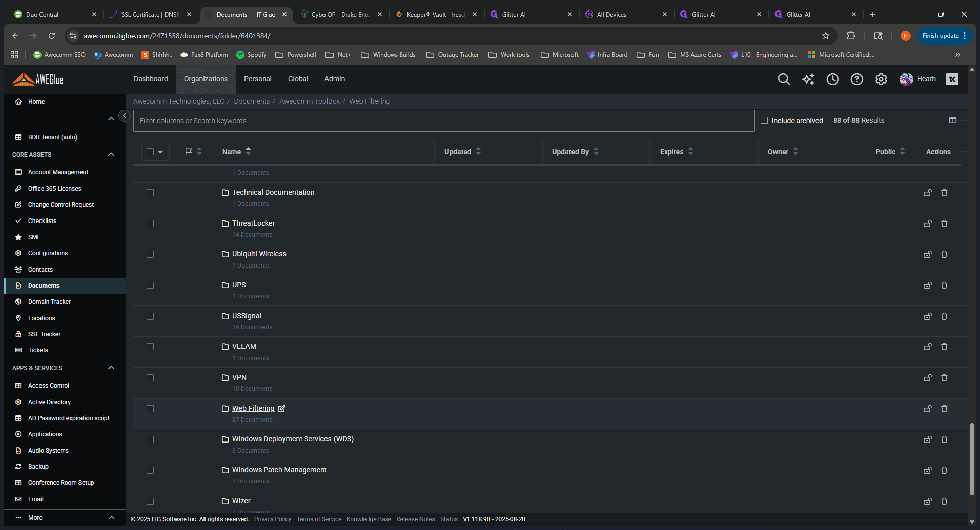
Task: Open the Heath user profile menu
Action: pyautogui.click(x=918, y=79)
